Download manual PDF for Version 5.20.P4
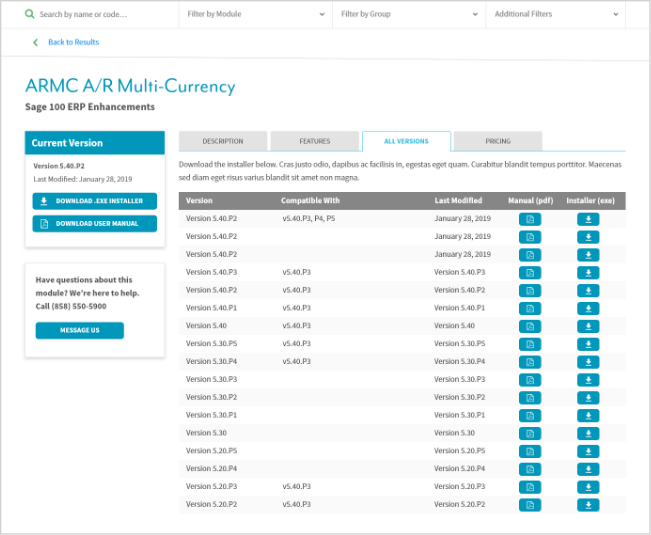Viewport: 651px width, 535px height. [530, 469]
